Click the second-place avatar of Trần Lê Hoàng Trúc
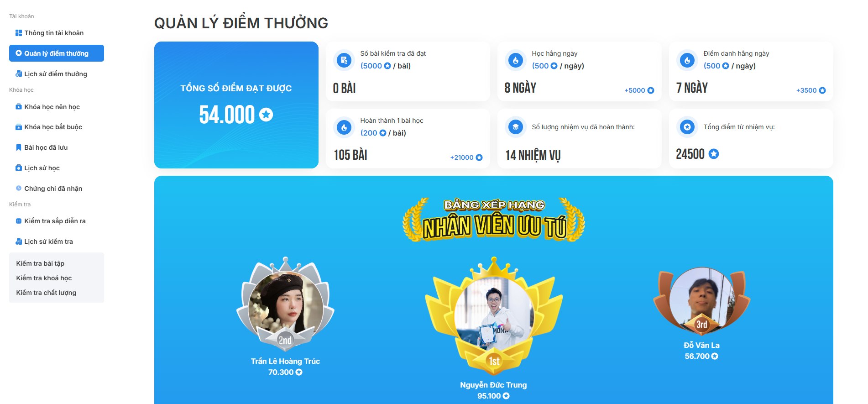 tap(286, 304)
